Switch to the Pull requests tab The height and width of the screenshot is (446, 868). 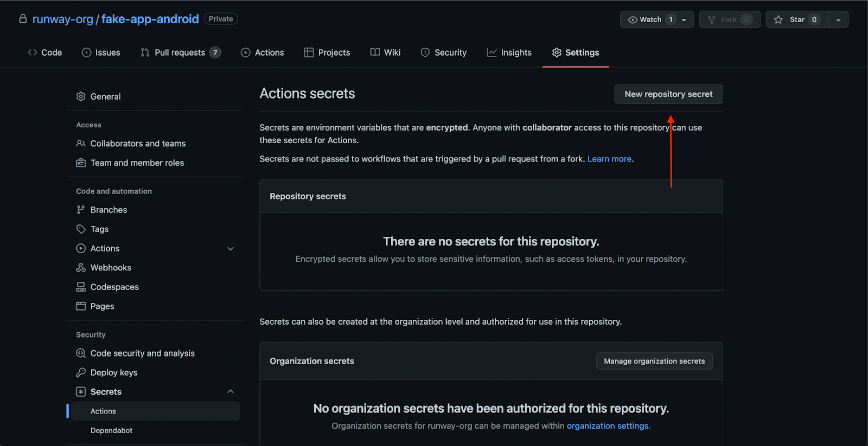[x=180, y=53]
